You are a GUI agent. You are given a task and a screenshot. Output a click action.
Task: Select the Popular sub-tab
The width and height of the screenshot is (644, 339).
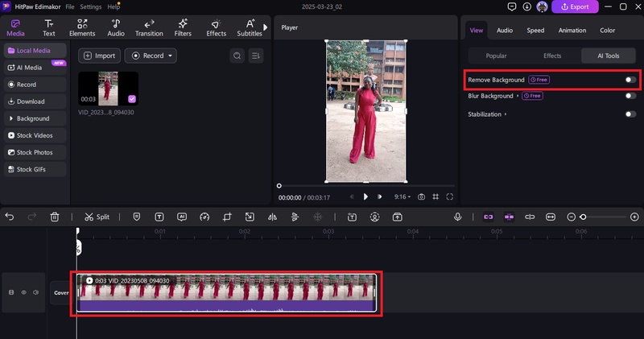tap(496, 56)
